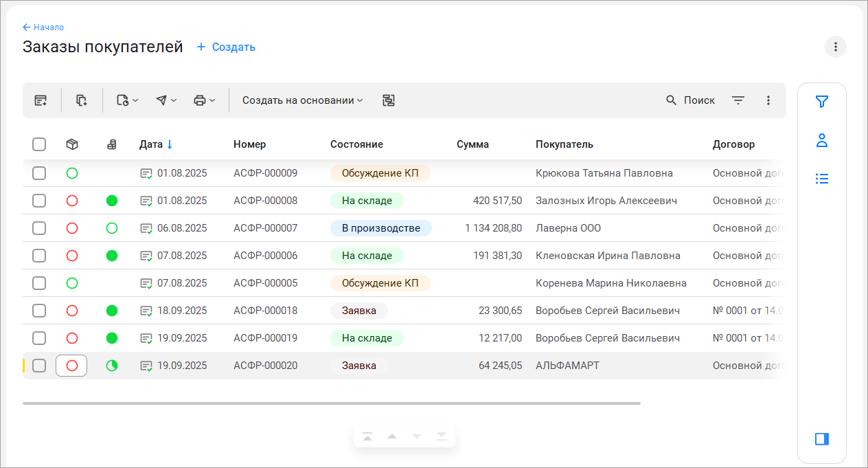Check the row for order АСФР-000009
The height and width of the screenshot is (468, 868).
click(x=39, y=173)
